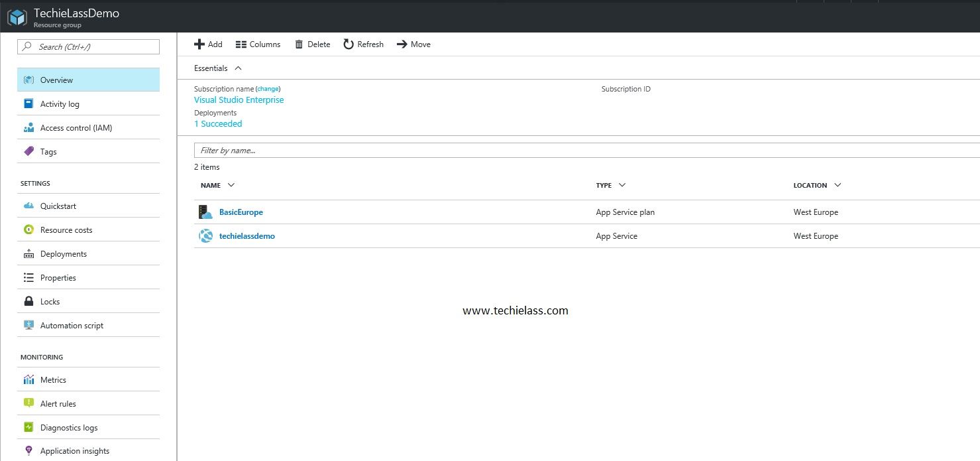The height and width of the screenshot is (461, 980).
Task: Sort by TYPE column chevron
Action: (x=622, y=185)
